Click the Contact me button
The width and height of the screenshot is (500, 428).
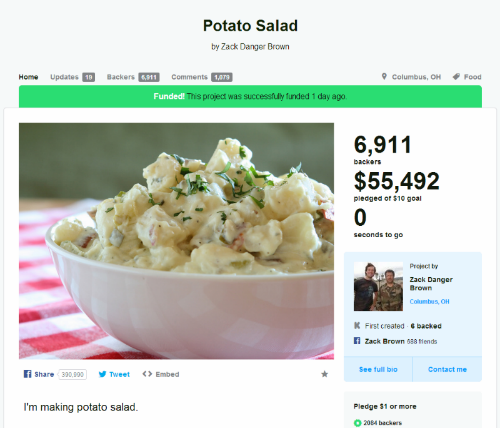(x=447, y=369)
